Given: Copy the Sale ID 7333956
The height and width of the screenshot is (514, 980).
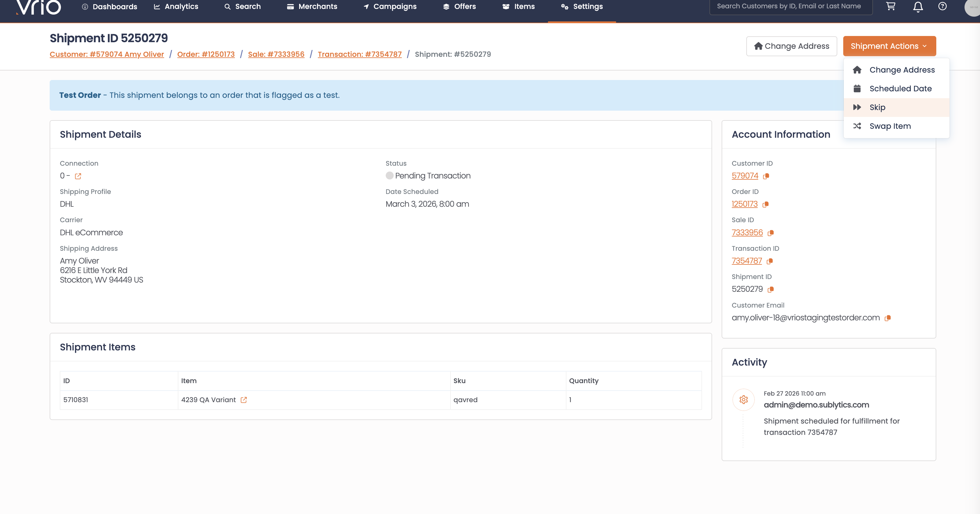Looking at the screenshot, I should tap(771, 233).
